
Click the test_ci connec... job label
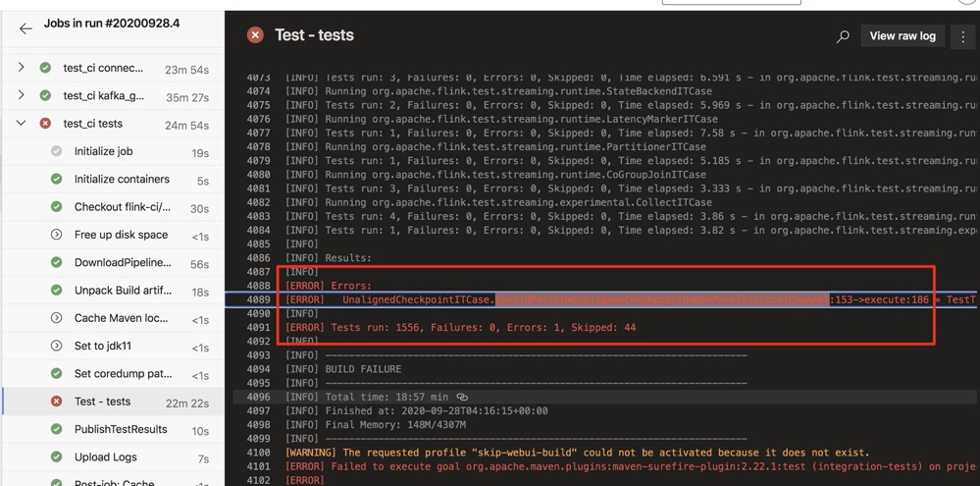click(102, 68)
